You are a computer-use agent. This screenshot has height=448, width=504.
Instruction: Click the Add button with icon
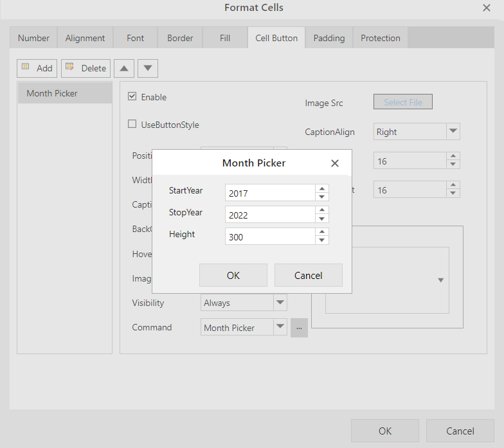click(x=37, y=68)
